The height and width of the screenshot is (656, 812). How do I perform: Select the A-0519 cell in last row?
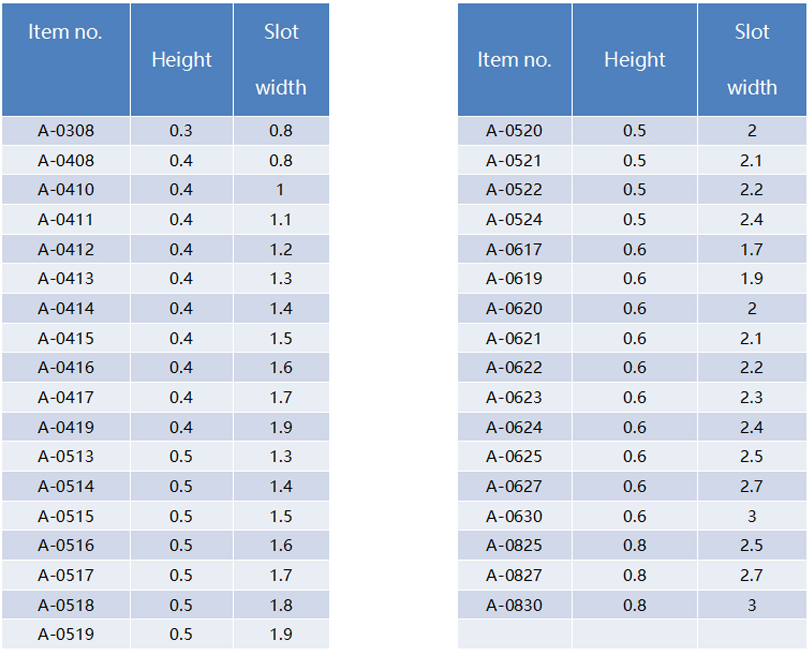tap(66, 634)
